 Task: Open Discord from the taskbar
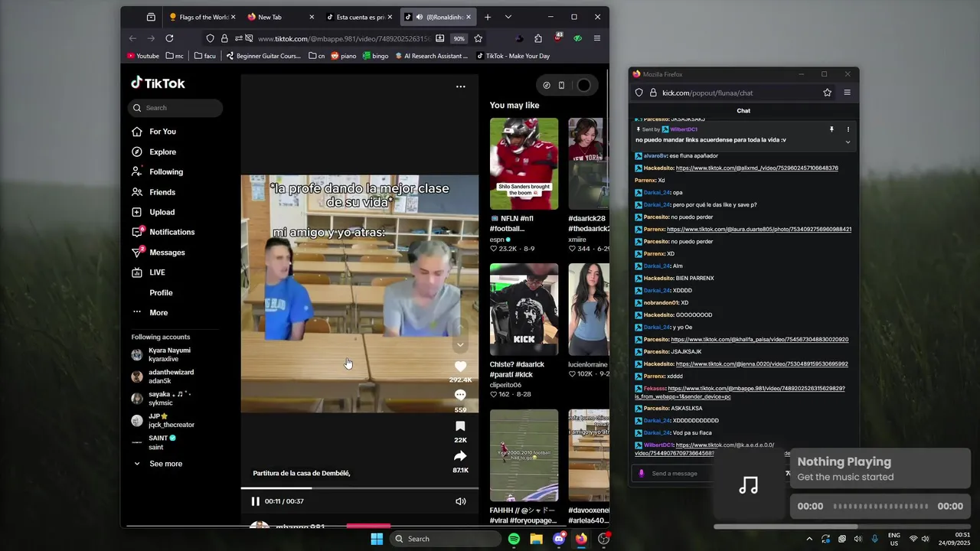pyautogui.click(x=559, y=539)
